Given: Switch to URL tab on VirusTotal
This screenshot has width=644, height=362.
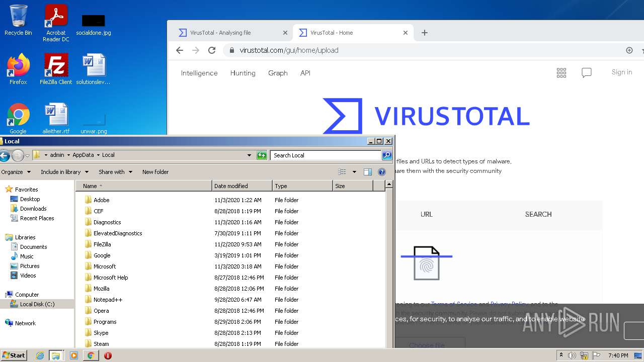Looking at the screenshot, I should click(x=427, y=214).
